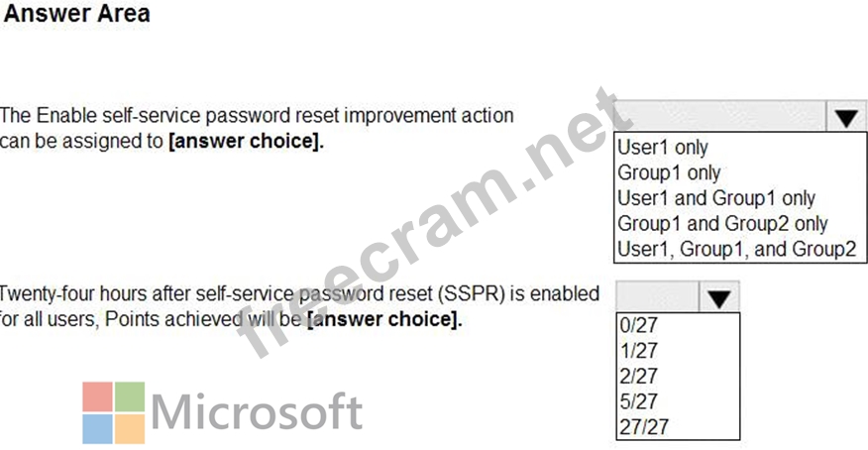Image resolution: width=868 pixels, height=450 pixels.
Task: Choose the 1/27 points option
Action: click(637, 351)
